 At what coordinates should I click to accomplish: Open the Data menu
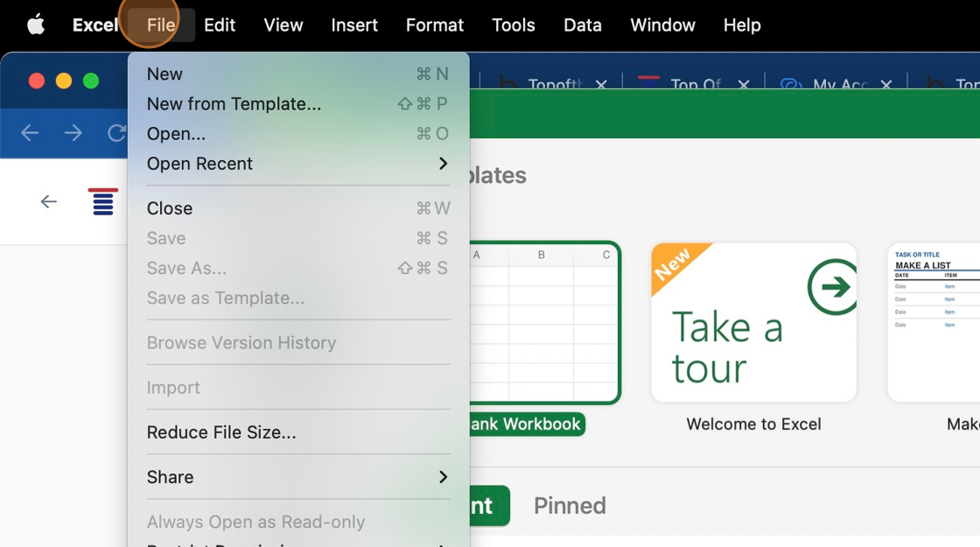coord(583,25)
